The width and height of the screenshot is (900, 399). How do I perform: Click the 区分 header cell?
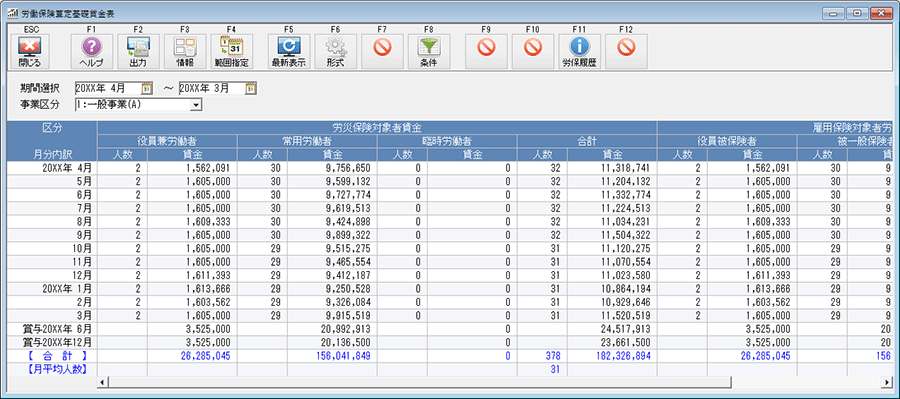click(52, 127)
